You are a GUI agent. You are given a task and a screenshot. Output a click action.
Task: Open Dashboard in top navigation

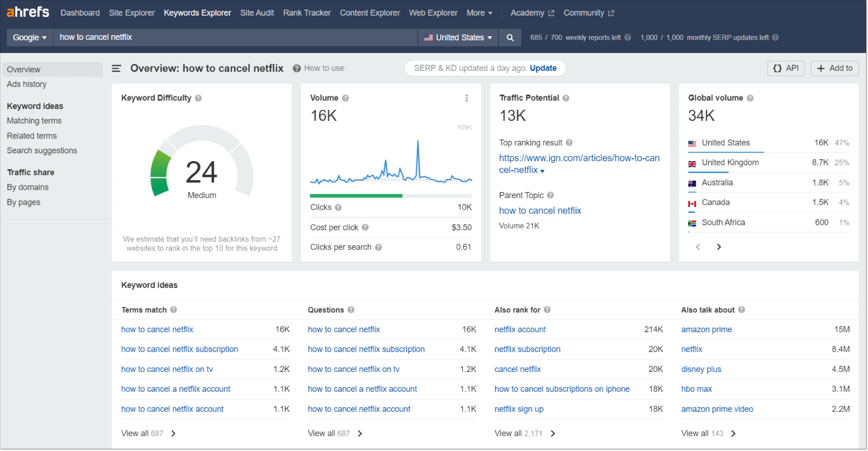[80, 13]
